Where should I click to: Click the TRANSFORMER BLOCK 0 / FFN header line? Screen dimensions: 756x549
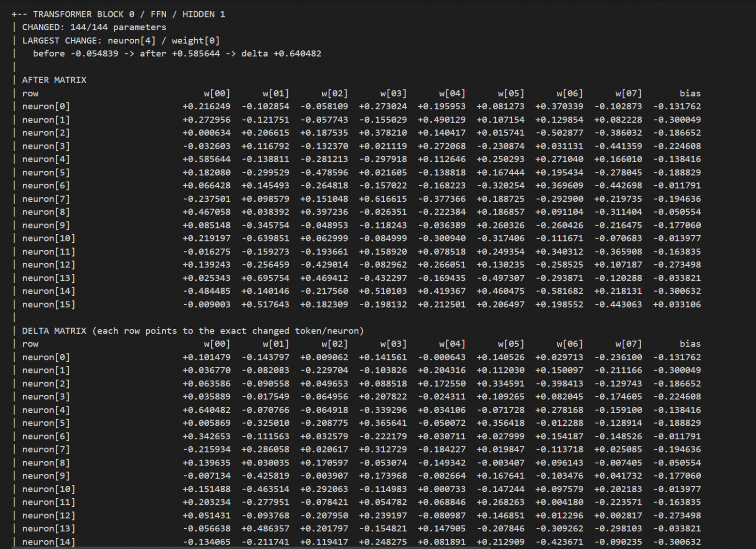pyautogui.click(x=118, y=14)
